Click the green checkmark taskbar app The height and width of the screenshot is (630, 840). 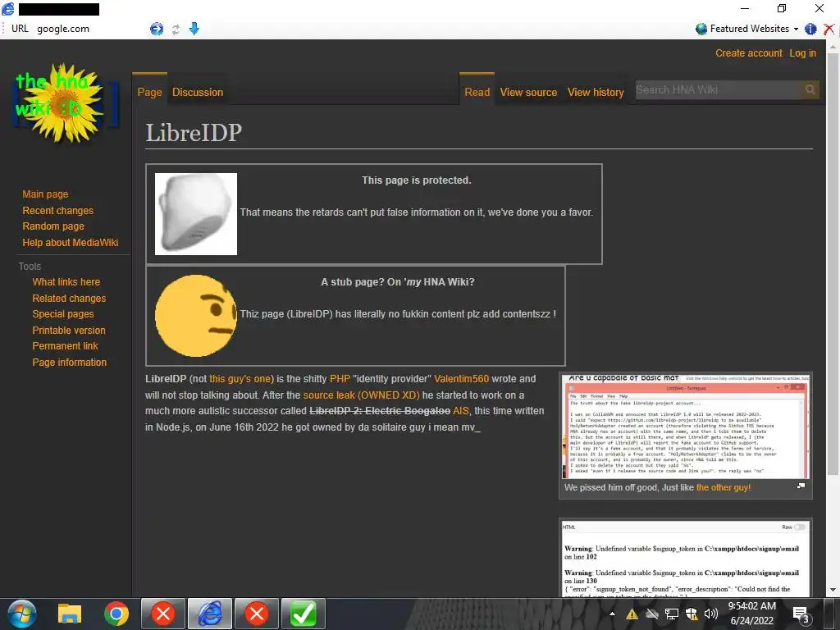(304, 614)
